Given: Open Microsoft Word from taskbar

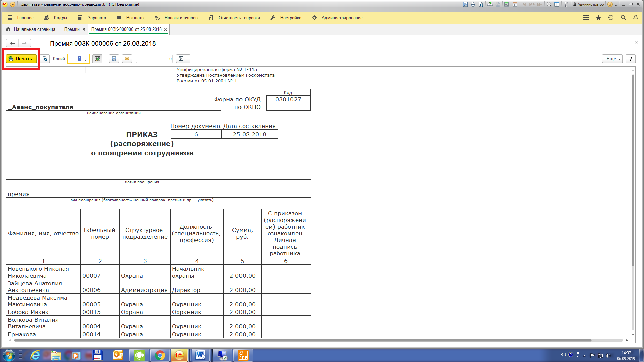Looking at the screenshot, I should pos(201,355).
